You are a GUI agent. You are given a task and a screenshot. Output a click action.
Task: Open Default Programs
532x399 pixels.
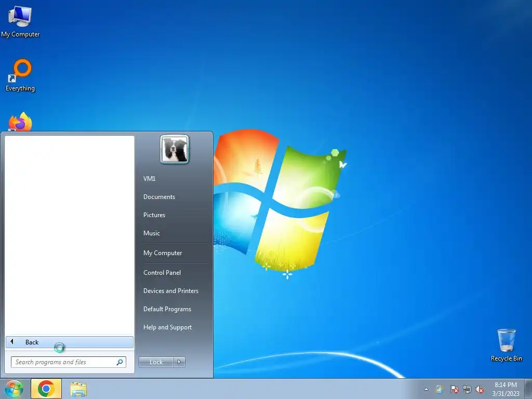pyautogui.click(x=167, y=309)
